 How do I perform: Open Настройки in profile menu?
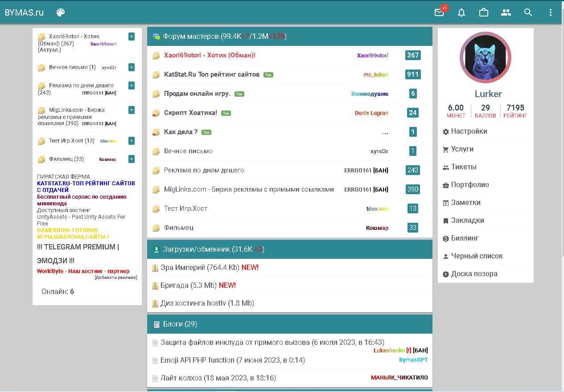coord(469,131)
